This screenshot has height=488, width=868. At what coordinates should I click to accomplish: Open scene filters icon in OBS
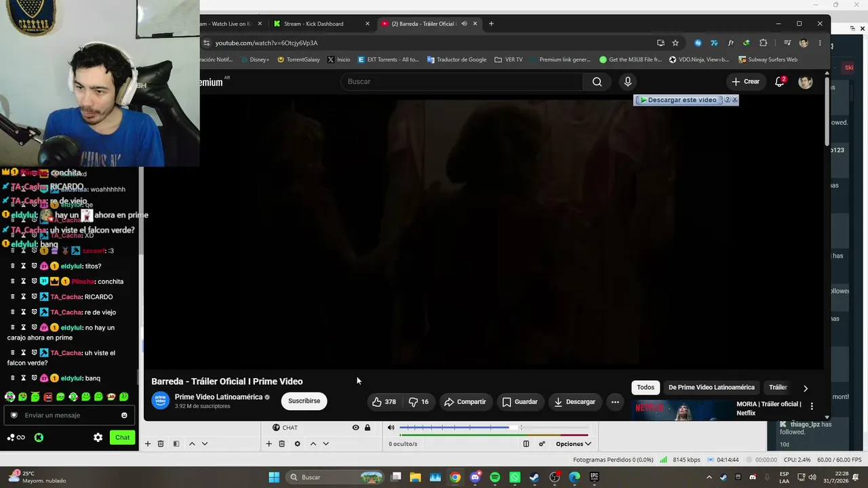pyautogui.click(x=176, y=444)
